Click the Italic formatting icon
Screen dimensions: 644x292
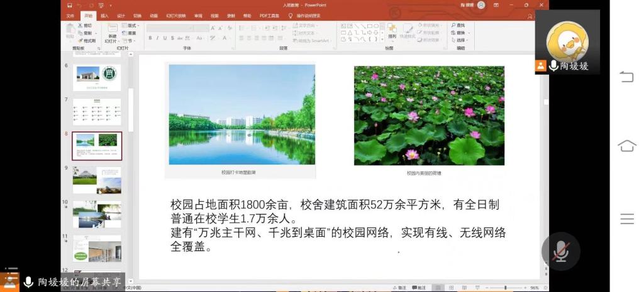click(157, 38)
